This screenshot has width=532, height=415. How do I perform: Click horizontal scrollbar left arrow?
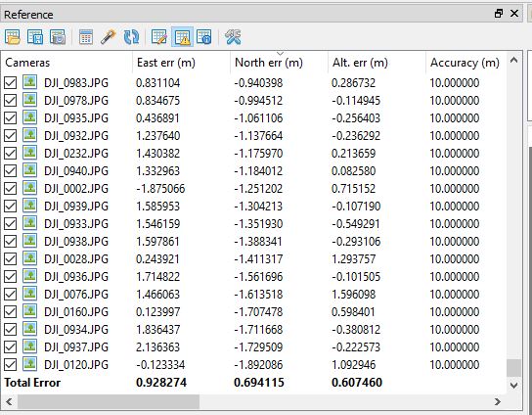9,402
